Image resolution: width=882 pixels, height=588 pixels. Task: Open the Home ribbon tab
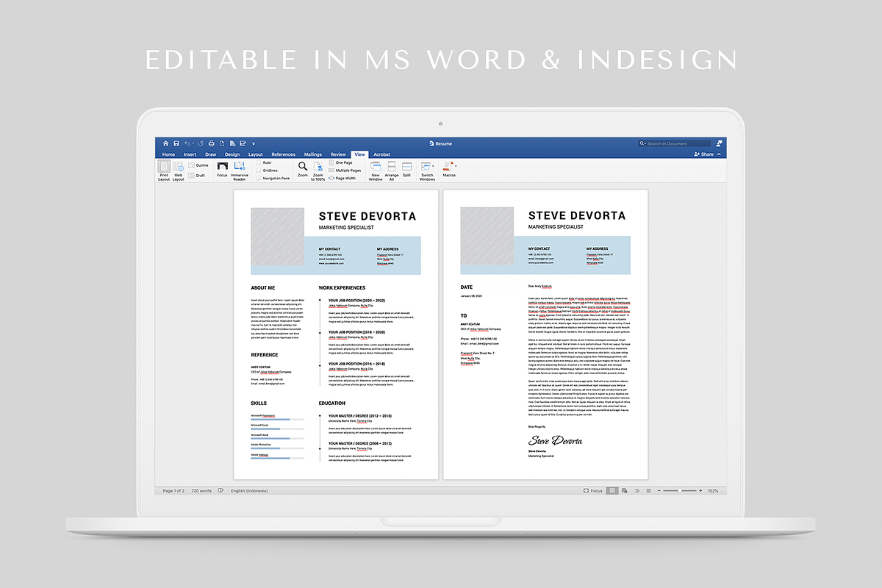pos(168,154)
